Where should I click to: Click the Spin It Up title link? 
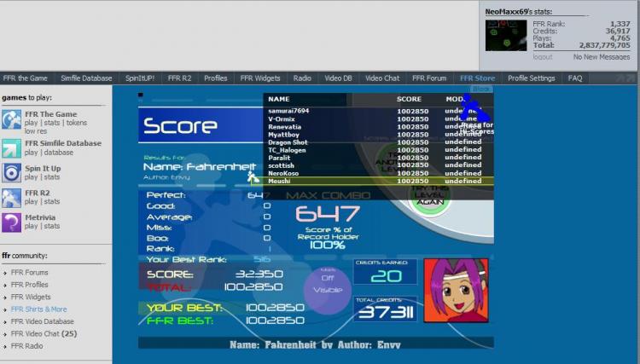point(43,168)
